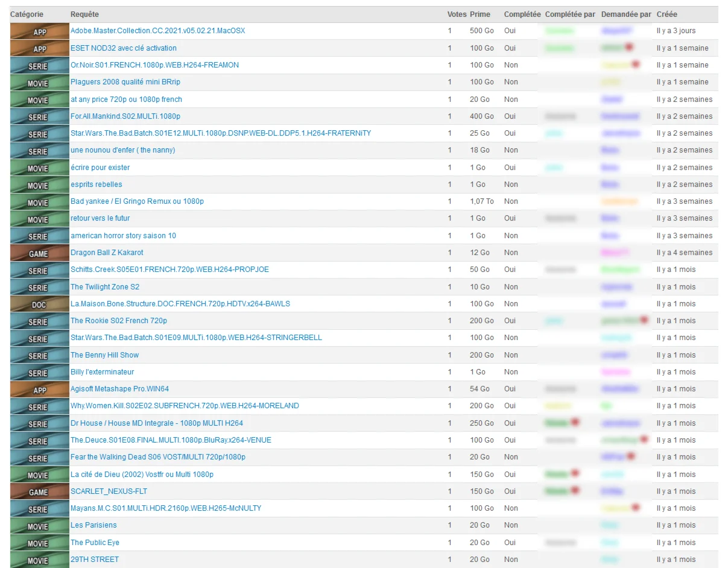Click the Complétée par column header
The height and width of the screenshot is (568, 728).
569,14
